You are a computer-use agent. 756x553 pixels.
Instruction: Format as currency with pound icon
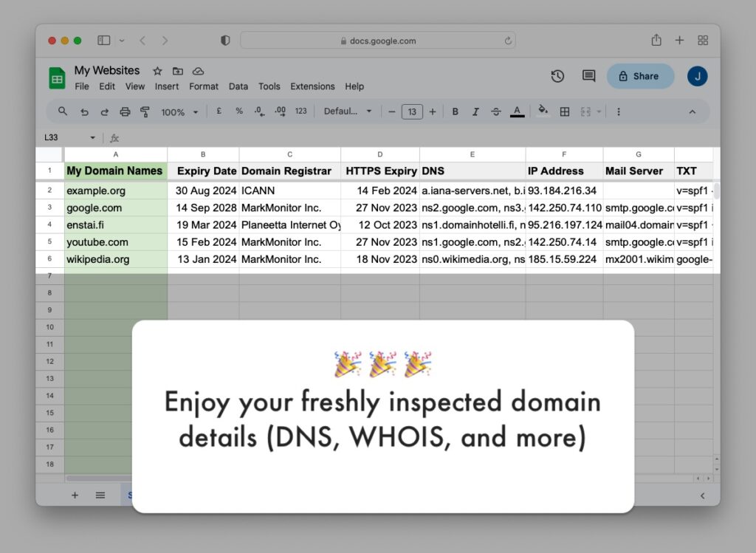click(x=219, y=111)
